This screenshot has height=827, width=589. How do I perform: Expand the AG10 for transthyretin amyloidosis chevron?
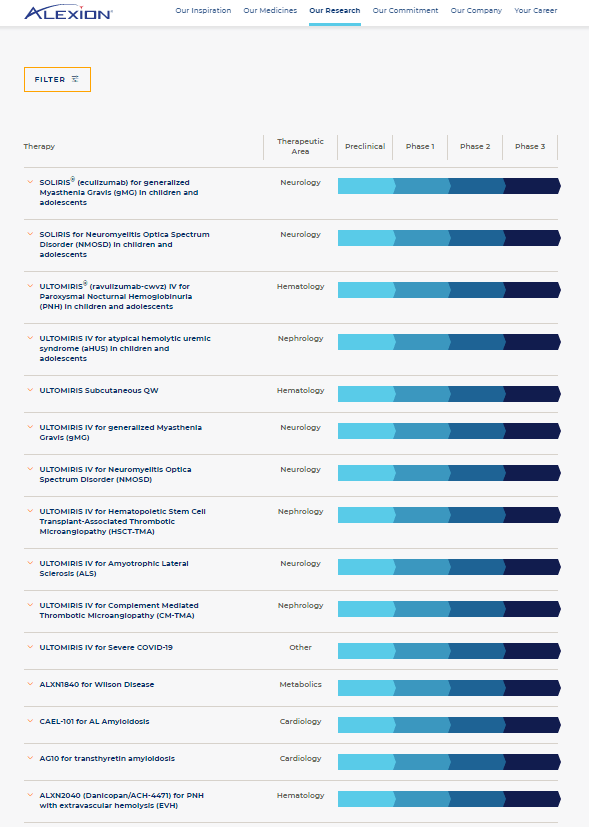point(29,758)
